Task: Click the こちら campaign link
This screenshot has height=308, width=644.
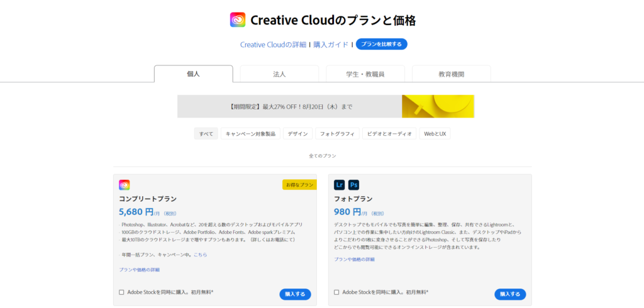Action: coord(201,255)
